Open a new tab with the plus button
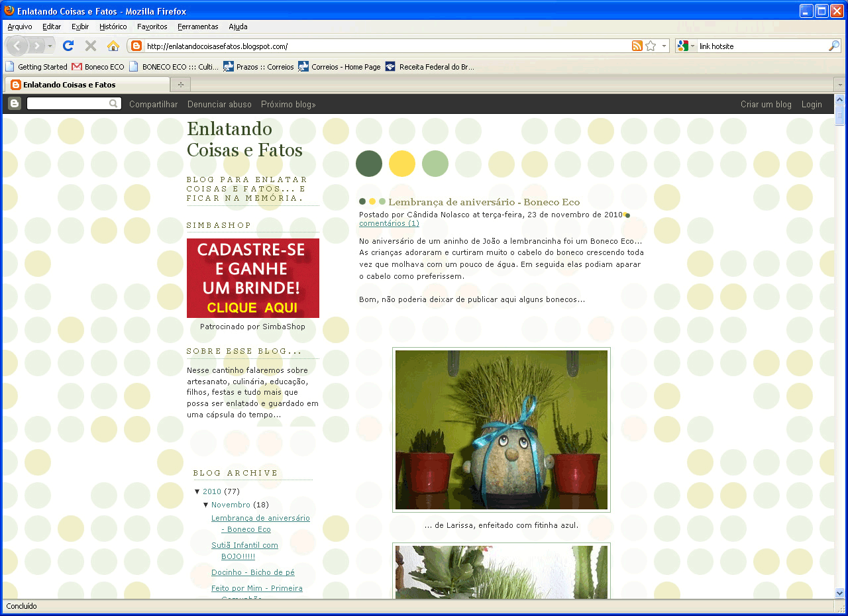Viewport: 848px width, 616px height. tap(180, 85)
